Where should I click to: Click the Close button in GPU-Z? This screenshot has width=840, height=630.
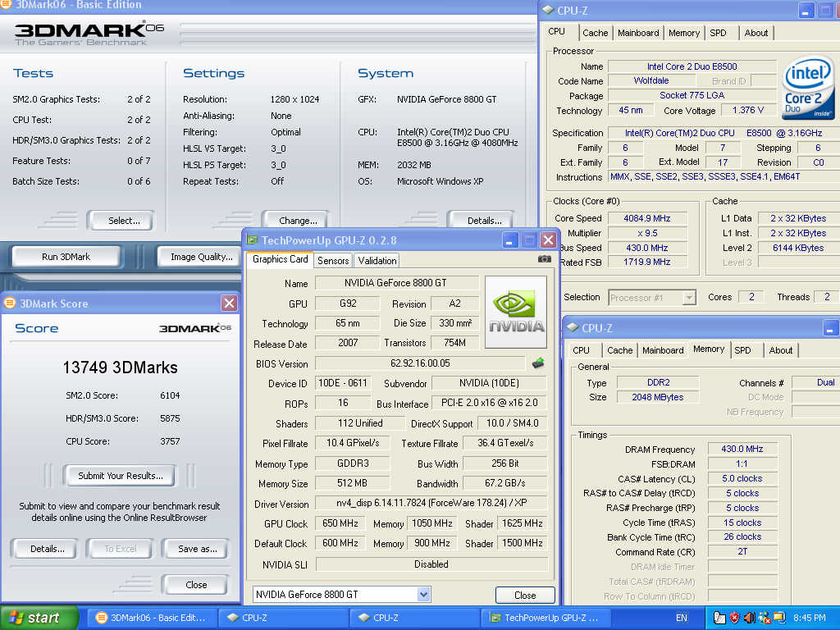(x=525, y=596)
